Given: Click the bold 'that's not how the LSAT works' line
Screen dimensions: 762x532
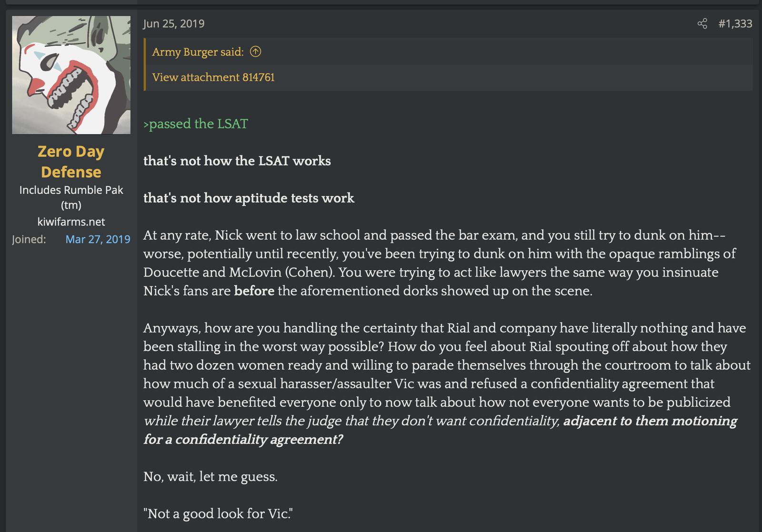Looking at the screenshot, I should [237, 161].
